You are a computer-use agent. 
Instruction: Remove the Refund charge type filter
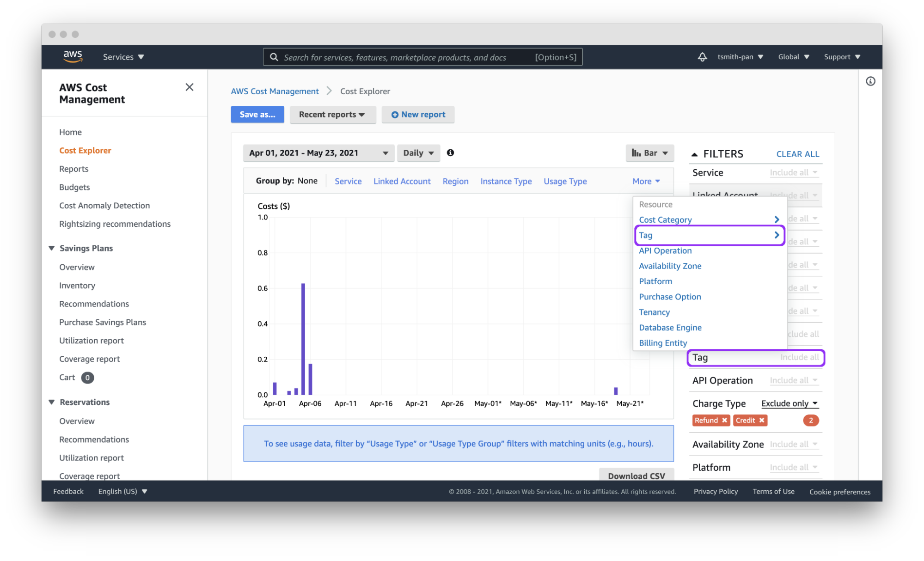[724, 420]
